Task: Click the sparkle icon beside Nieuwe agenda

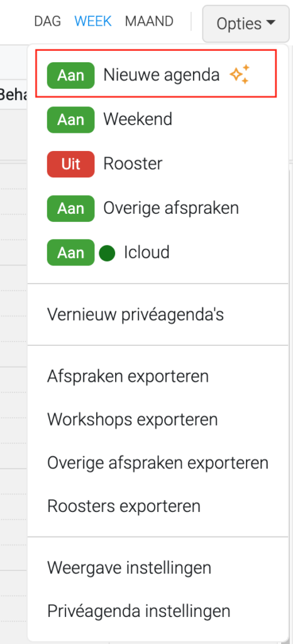Action: tap(240, 74)
